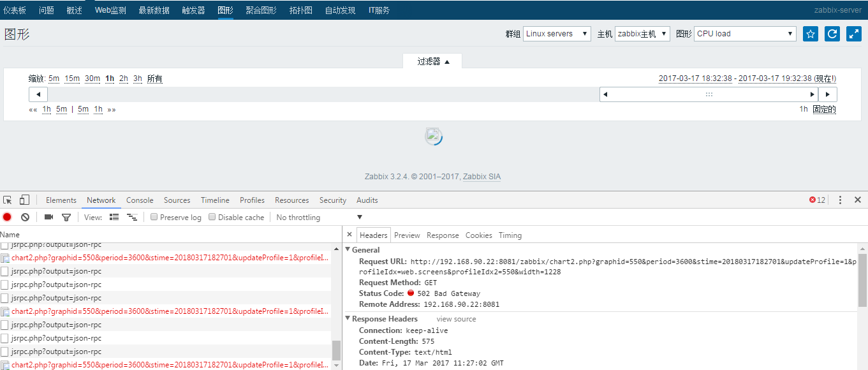The image size is (868, 370).
Task: Click the view source link for Response Headers
Action: coord(456,318)
